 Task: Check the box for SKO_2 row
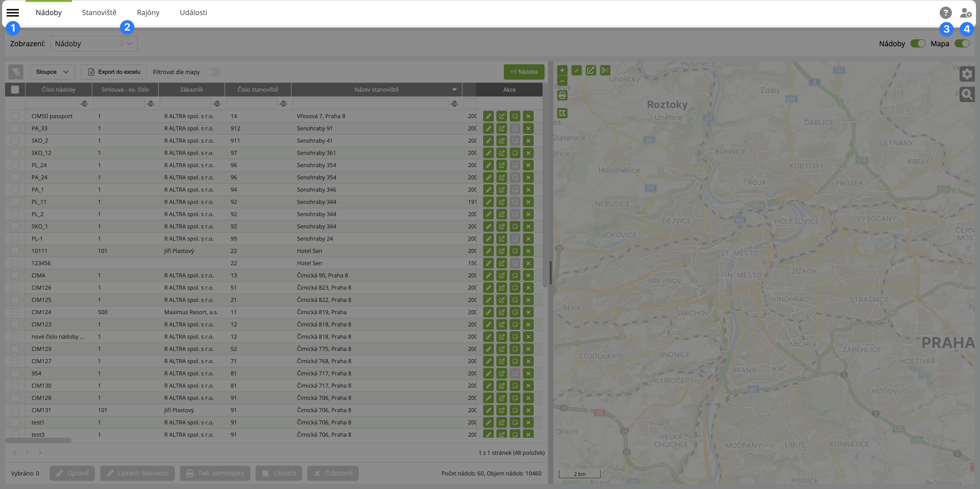[15, 141]
